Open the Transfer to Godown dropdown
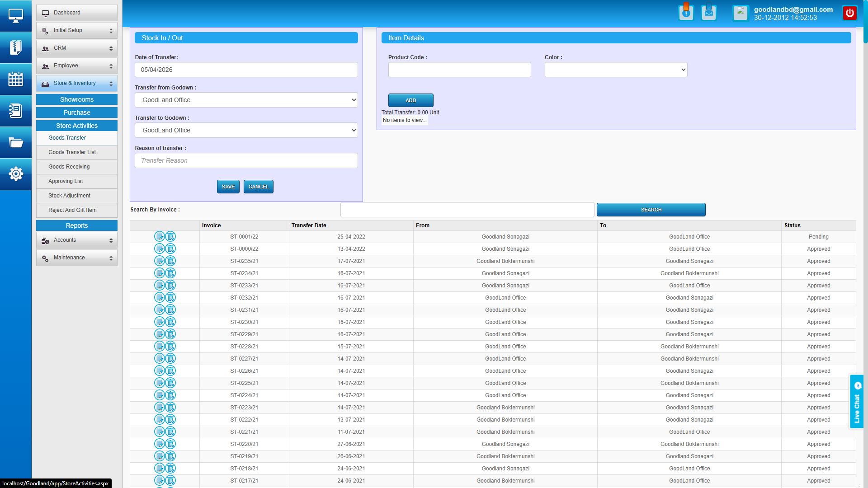The width and height of the screenshot is (868, 488). tap(246, 130)
